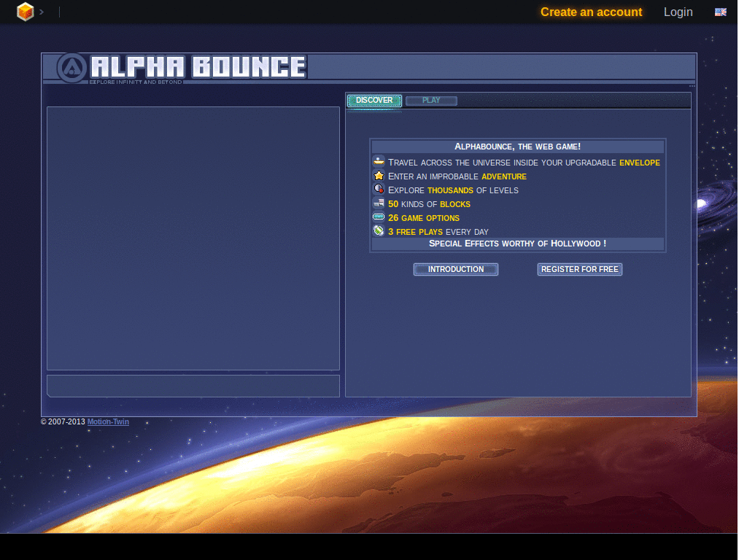This screenshot has width=747, height=560.
Task: Click the large empty game display area
Action: (x=193, y=238)
